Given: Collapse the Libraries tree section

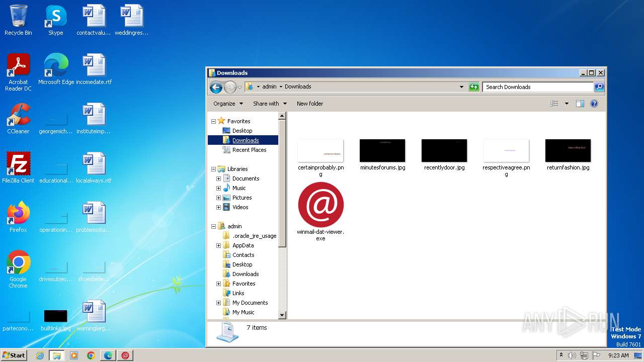Looking at the screenshot, I should point(213,169).
